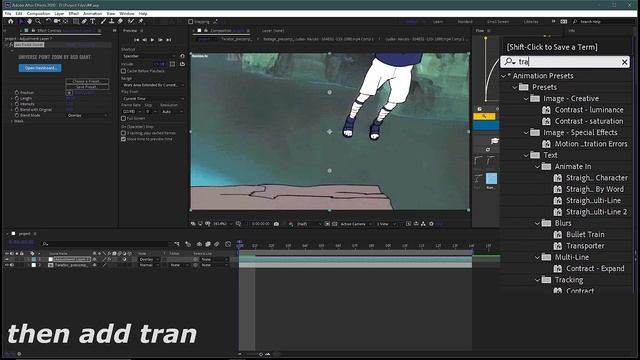
Task: Enable Full Screen checkbox in Preview
Action: [x=123, y=118]
